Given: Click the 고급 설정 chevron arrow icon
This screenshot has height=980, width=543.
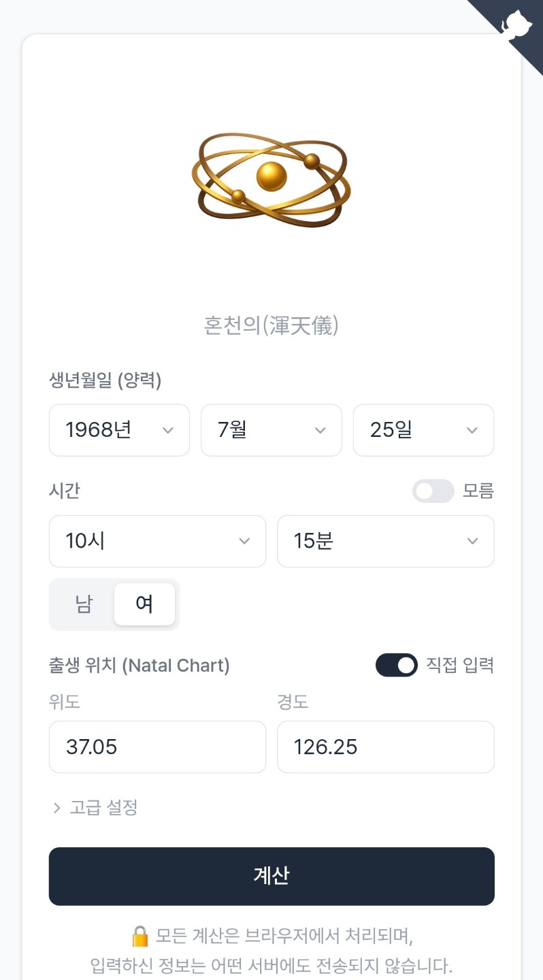Looking at the screenshot, I should (x=56, y=808).
